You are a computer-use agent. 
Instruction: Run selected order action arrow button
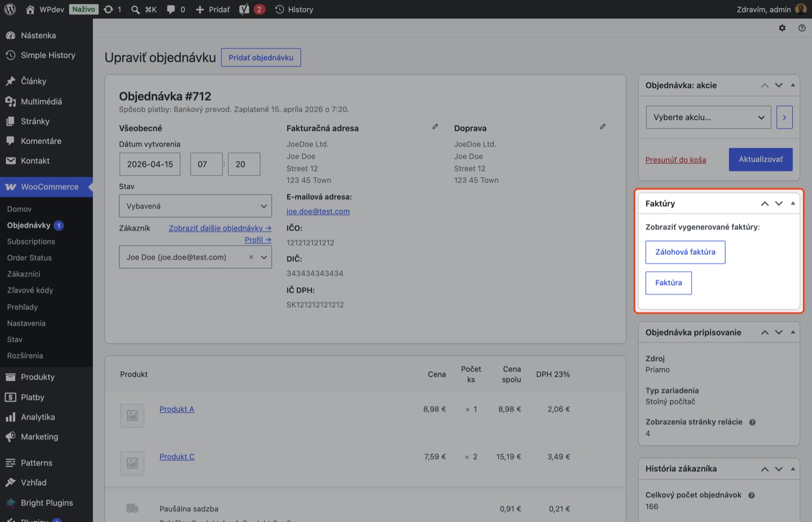(x=784, y=117)
